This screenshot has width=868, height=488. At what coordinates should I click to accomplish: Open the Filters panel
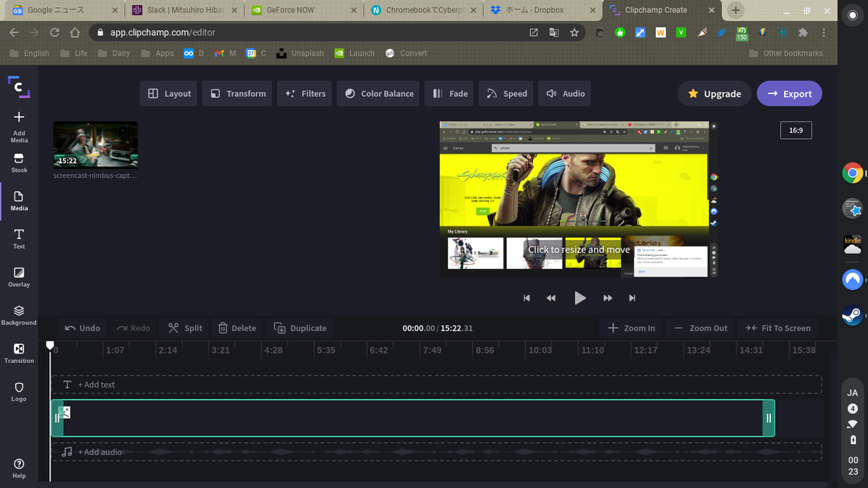coord(305,93)
